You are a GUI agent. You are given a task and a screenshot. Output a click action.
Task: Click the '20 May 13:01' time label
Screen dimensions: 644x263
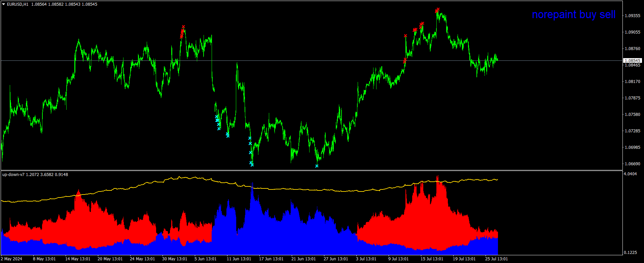click(110, 259)
